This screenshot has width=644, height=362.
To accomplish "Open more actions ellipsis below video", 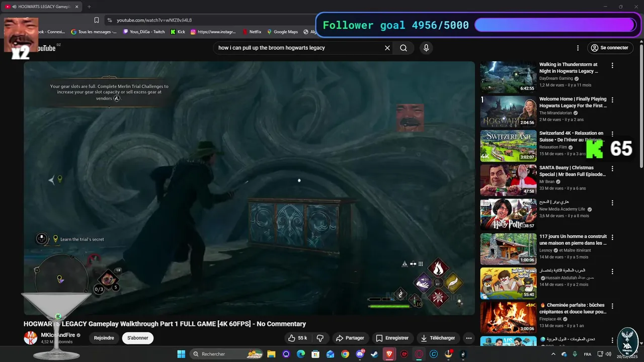I will tap(469, 338).
